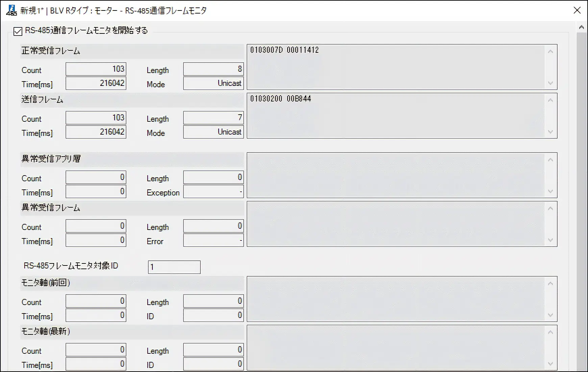The height and width of the screenshot is (372, 588).
Task: Click the 異常受信アプリ層 Exception field
Action: 213,192
